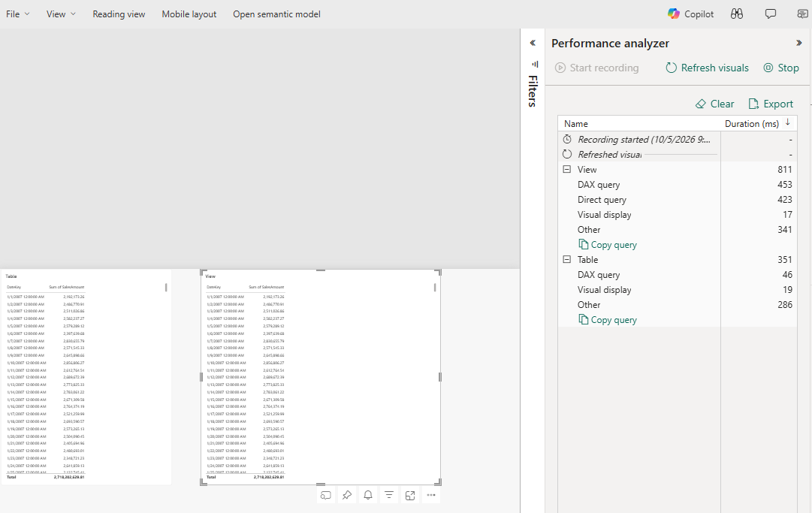The width and height of the screenshot is (812, 513).
Task: Click the Refreshed visual circular arrow icon
Action: point(567,154)
